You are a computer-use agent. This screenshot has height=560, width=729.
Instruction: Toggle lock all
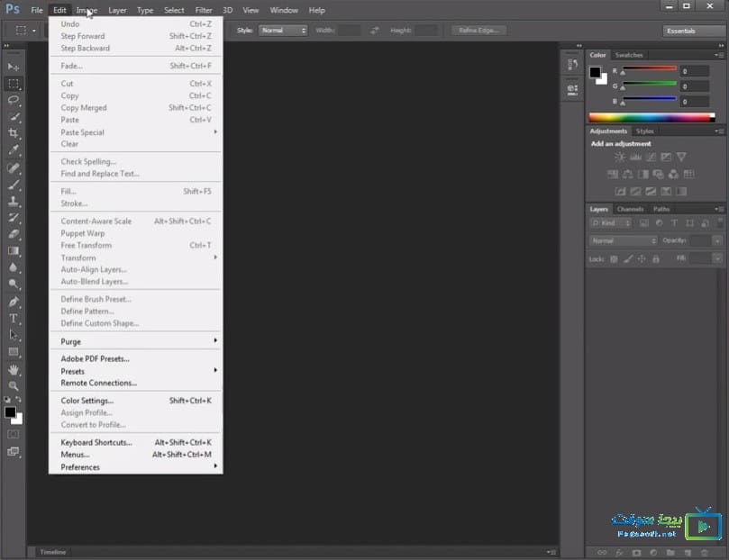655,259
